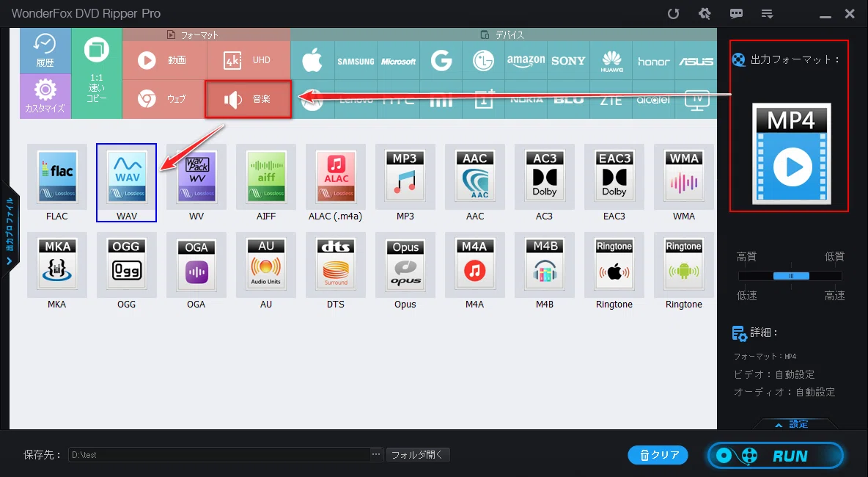Open the TV device profiles
The height and width of the screenshot is (477, 868).
[x=696, y=100]
